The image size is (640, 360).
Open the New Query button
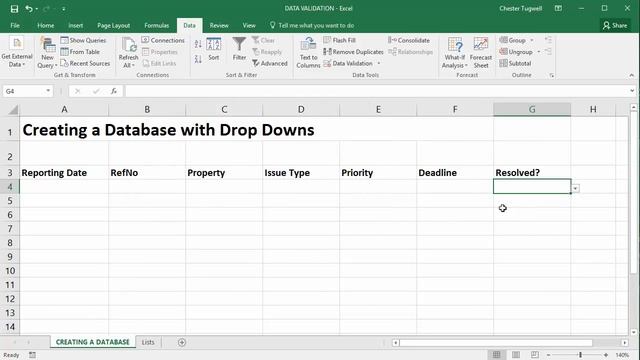point(47,53)
